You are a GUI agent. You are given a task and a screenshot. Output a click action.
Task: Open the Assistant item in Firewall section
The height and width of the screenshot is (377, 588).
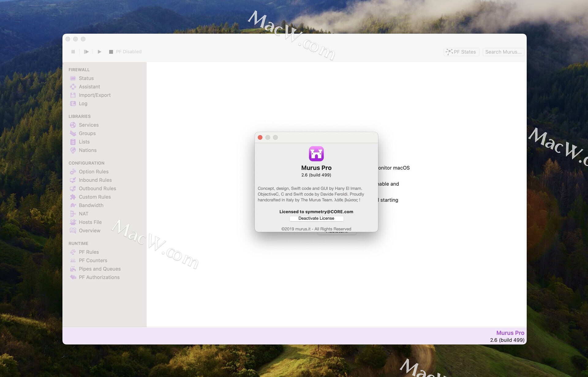click(89, 87)
